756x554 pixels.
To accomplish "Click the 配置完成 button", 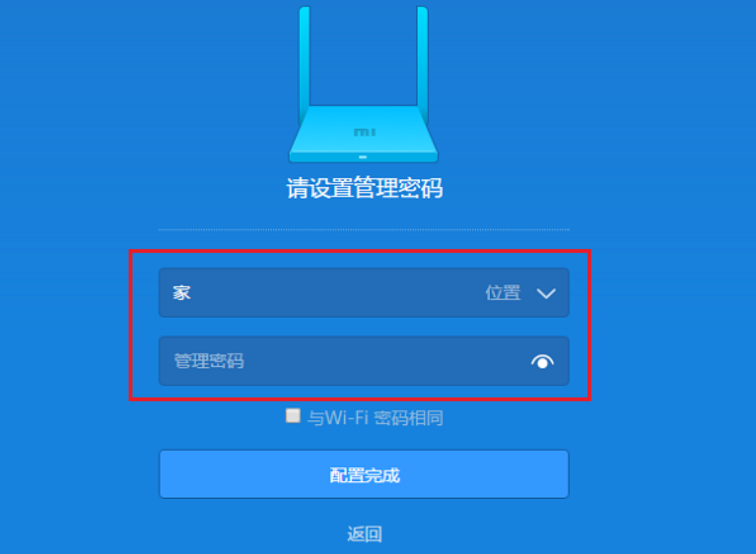I will [x=364, y=474].
